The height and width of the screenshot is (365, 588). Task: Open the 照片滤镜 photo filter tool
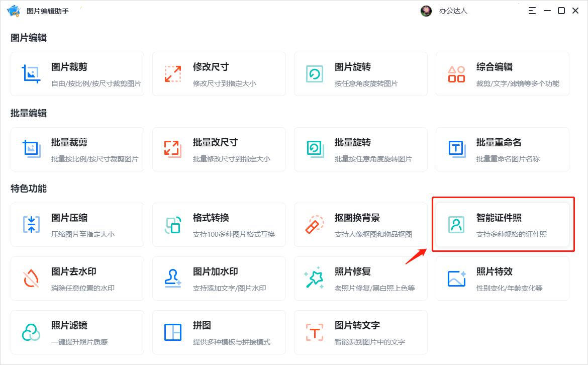tap(77, 332)
